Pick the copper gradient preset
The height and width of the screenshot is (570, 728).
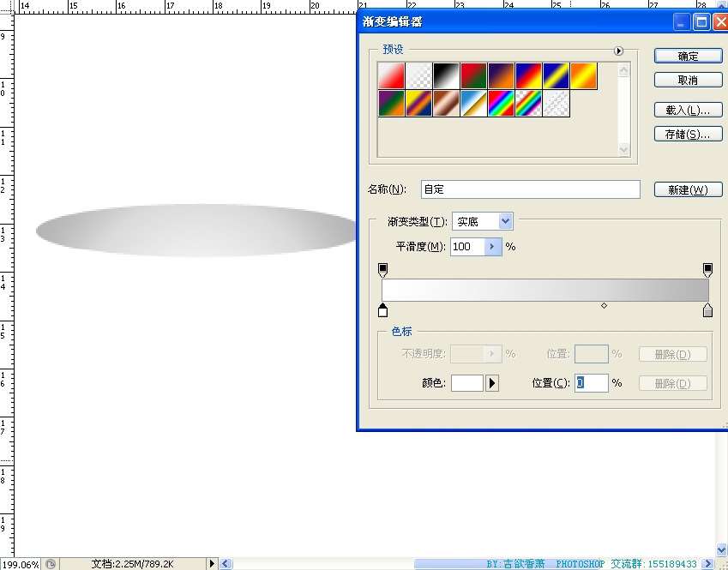click(x=447, y=104)
